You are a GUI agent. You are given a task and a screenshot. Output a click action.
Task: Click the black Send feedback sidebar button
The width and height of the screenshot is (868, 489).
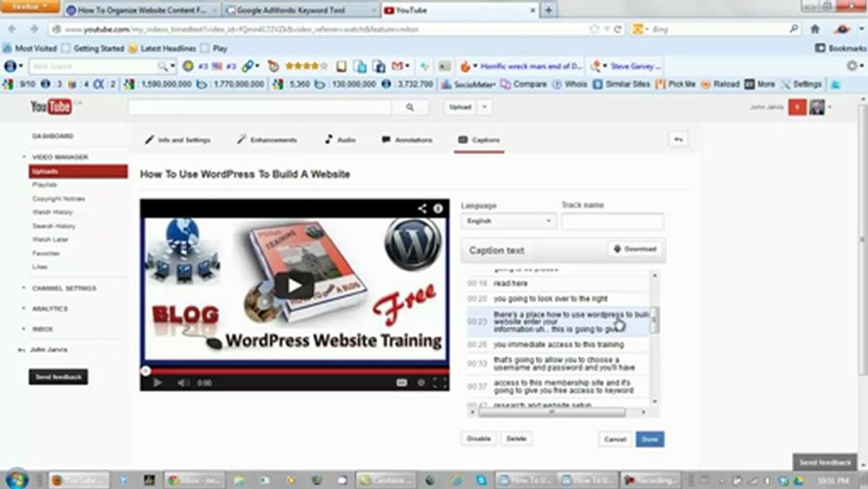[58, 377]
